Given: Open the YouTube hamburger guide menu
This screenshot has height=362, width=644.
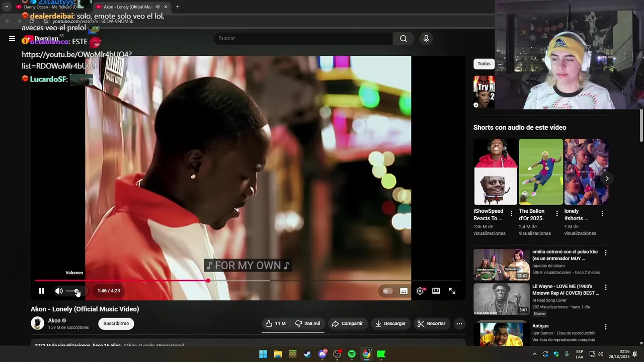Looking at the screenshot, I should point(12,38).
